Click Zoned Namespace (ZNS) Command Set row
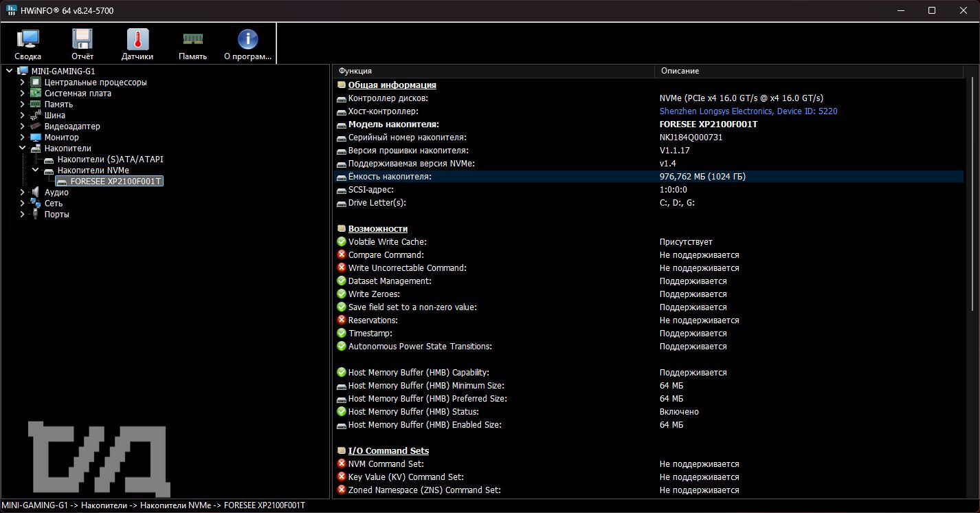 coord(649,490)
